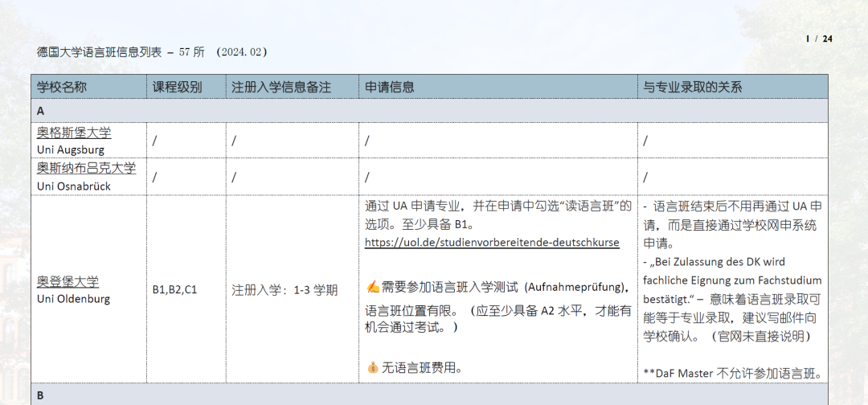Select the 与专业录取的关系 column header
The height and width of the screenshot is (405, 868).
tap(692, 87)
